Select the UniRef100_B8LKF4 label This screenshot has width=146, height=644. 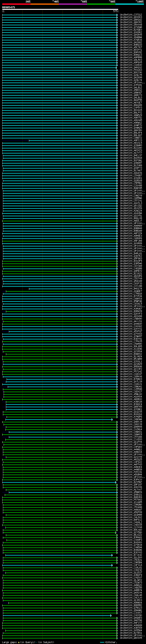coord(131,133)
